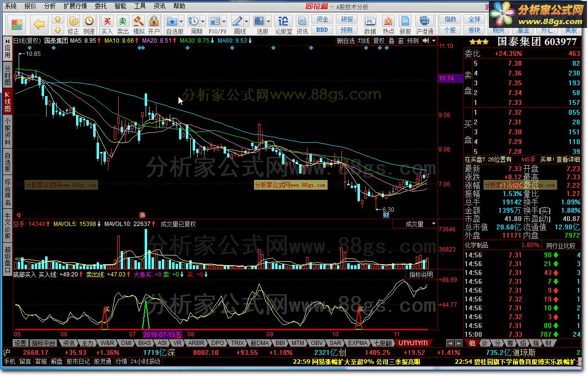
Task: Open the 热点 hot flame icon
Action: click(388, 22)
